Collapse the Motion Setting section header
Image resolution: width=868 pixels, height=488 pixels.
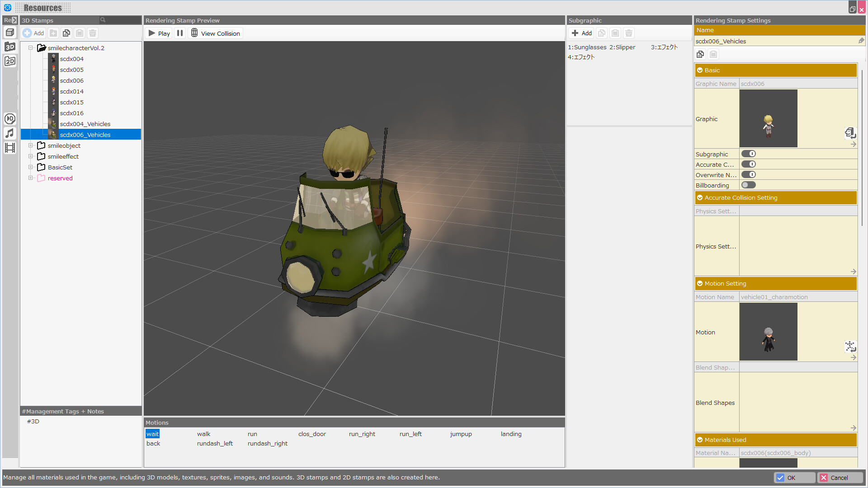pos(700,283)
